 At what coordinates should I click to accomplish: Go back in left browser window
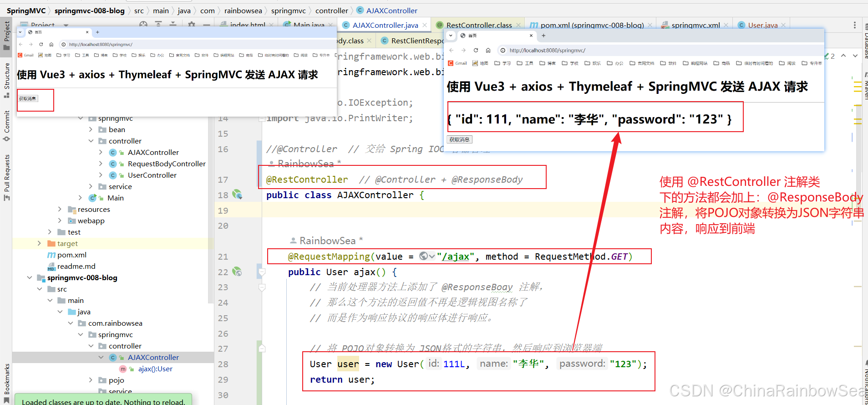(20, 44)
